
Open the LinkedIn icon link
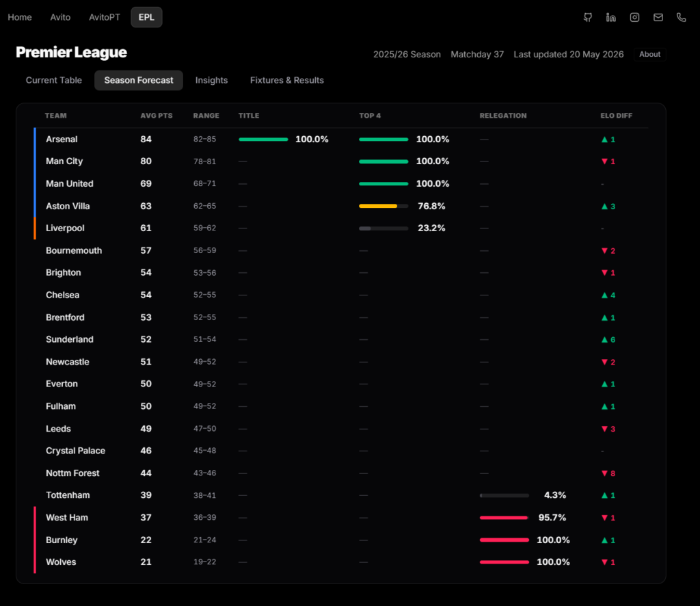[x=611, y=17]
